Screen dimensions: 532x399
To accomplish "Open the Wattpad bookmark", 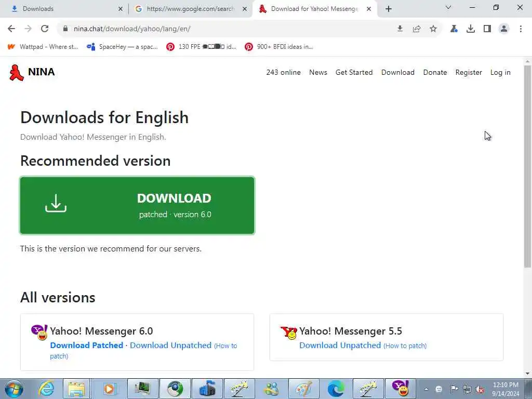I will pyautogui.click(x=43, y=47).
